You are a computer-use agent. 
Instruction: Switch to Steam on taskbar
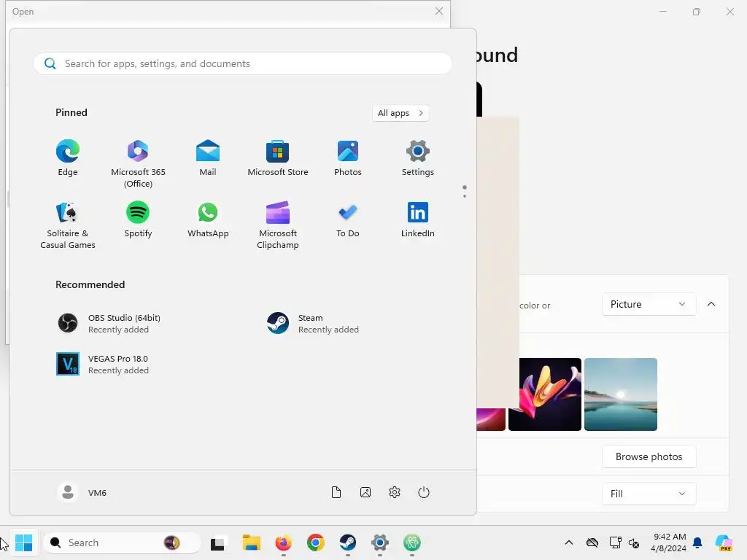pyautogui.click(x=348, y=542)
